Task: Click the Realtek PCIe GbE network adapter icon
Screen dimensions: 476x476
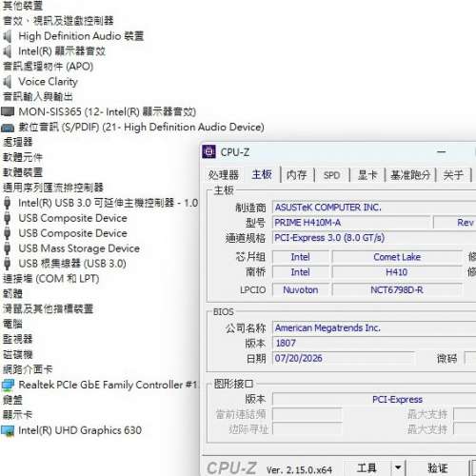Action: tap(8, 386)
